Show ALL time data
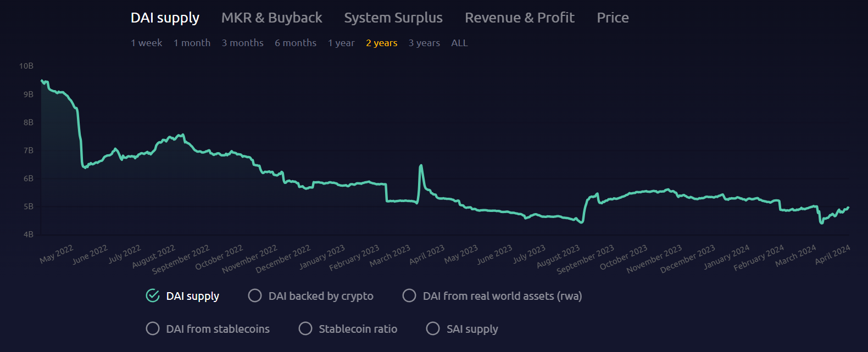 [x=459, y=43]
